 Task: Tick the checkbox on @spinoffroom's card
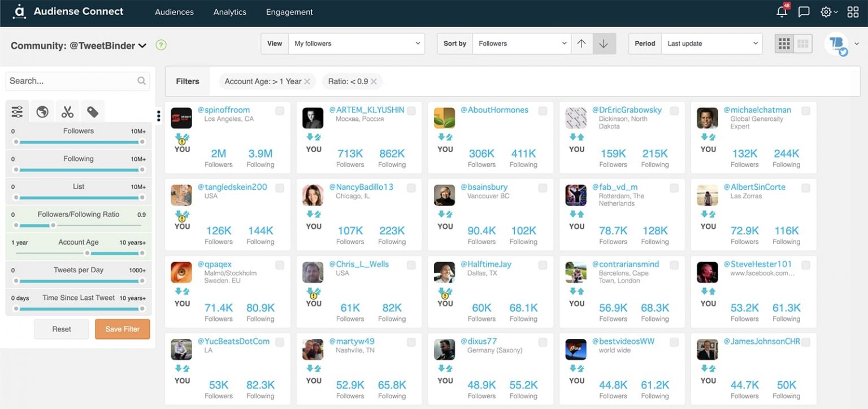point(279,111)
